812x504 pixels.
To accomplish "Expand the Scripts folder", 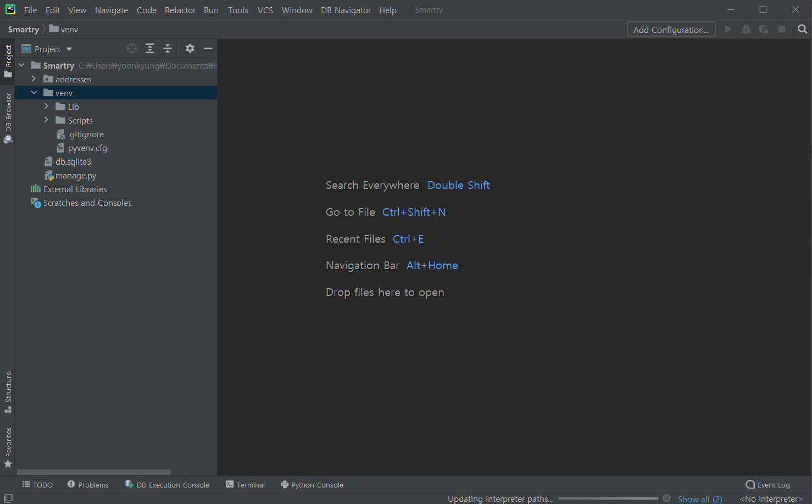I will 46,120.
